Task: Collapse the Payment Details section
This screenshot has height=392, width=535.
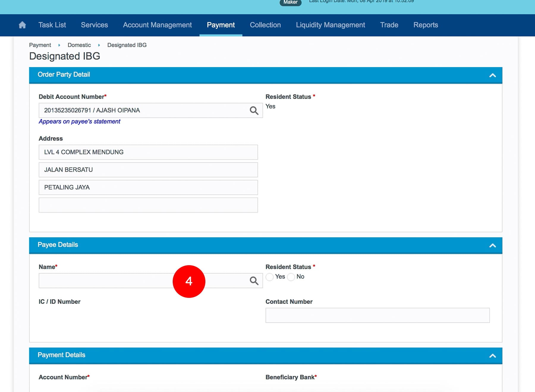Action: (x=492, y=356)
